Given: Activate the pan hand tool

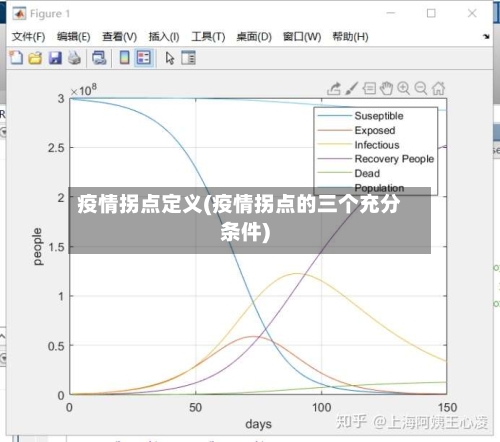Looking at the screenshot, I should (x=386, y=88).
